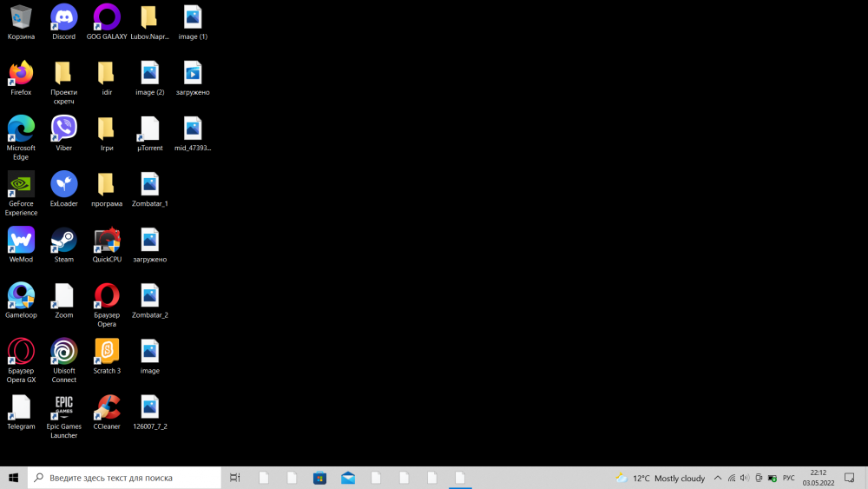The height and width of the screenshot is (489, 868).
Task: Select the Проекти скретч folder
Action: pos(63,83)
